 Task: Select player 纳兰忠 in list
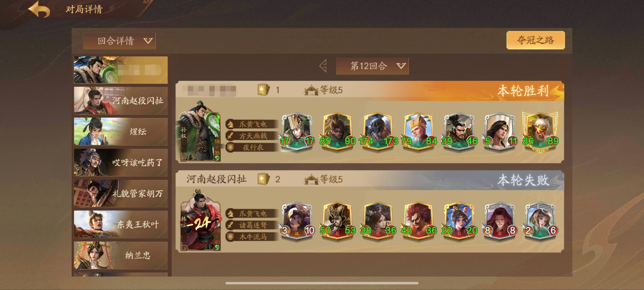pyautogui.click(x=121, y=255)
